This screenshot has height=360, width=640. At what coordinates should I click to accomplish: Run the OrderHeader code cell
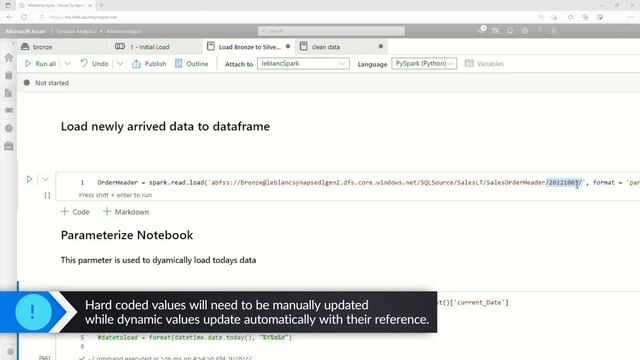29,179
